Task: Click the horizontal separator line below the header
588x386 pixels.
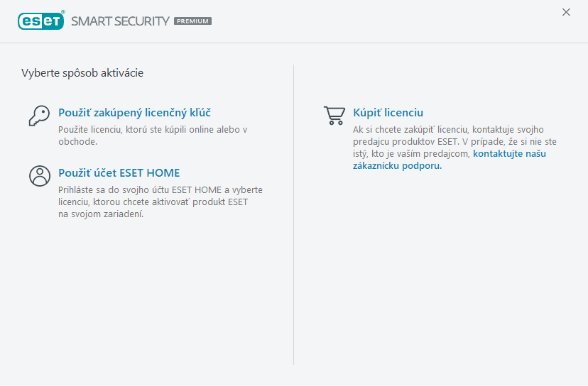Action: (x=294, y=43)
